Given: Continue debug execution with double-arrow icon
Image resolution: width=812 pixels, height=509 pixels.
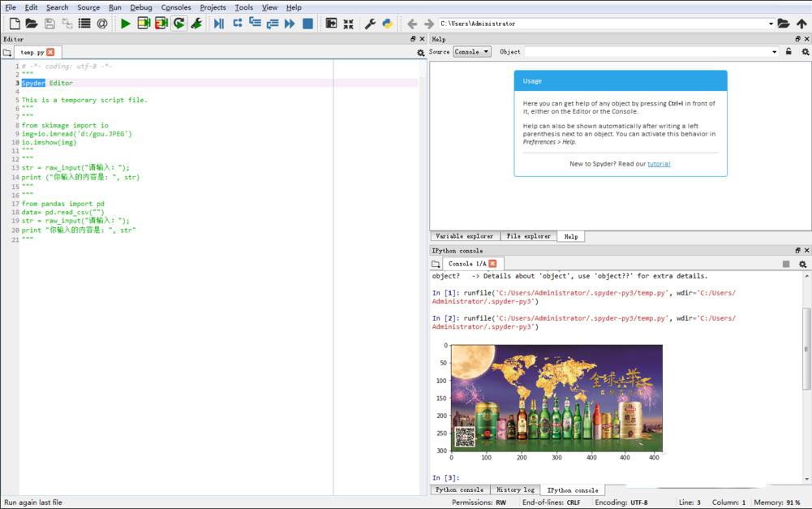Looking at the screenshot, I should 290,24.
